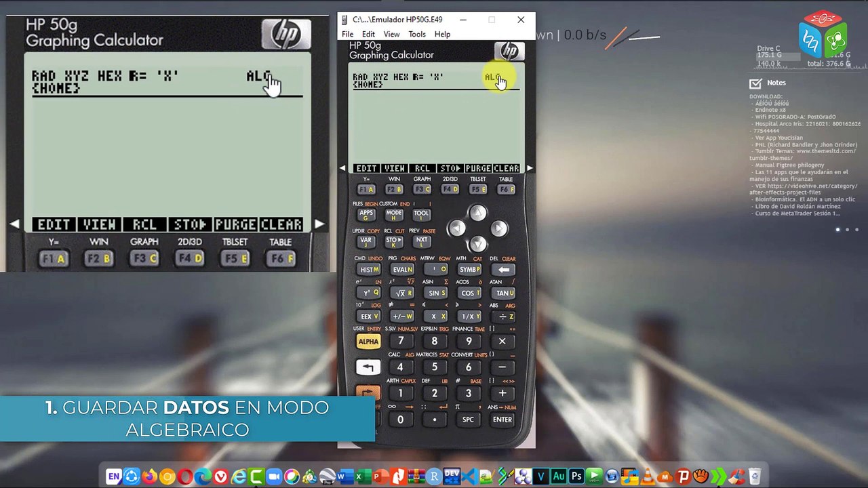Click the SPC key
The image size is (868, 488).
468,420
